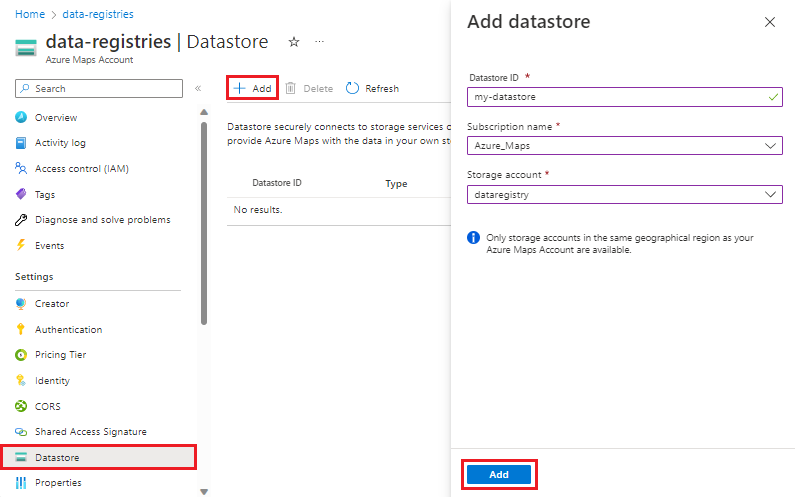
Task: Click the Authentication key icon
Action: click(x=21, y=329)
